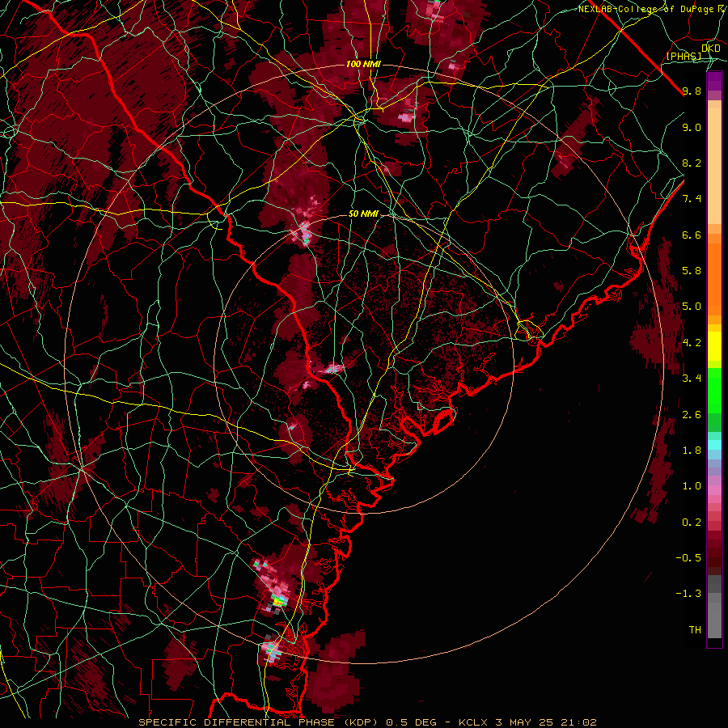728x728 pixels.
Task: Click the 4.2 scale value
Action: [692, 343]
